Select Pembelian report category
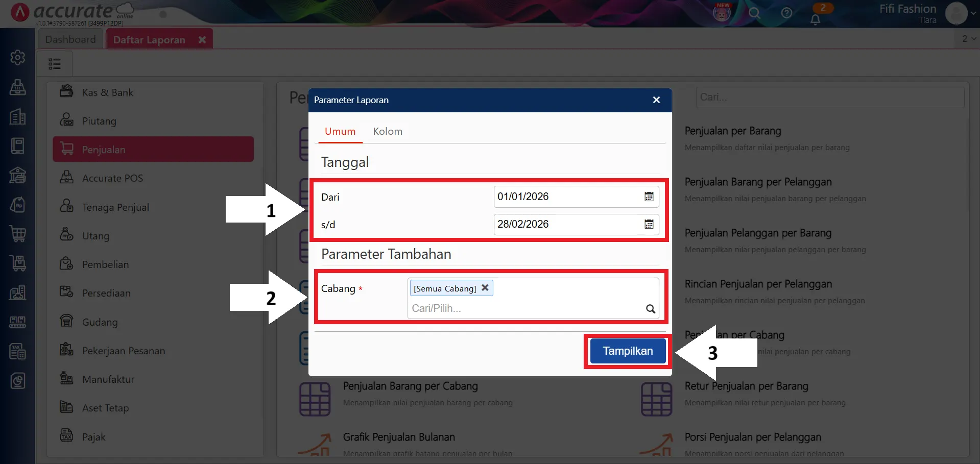980x464 pixels. point(153,264)
